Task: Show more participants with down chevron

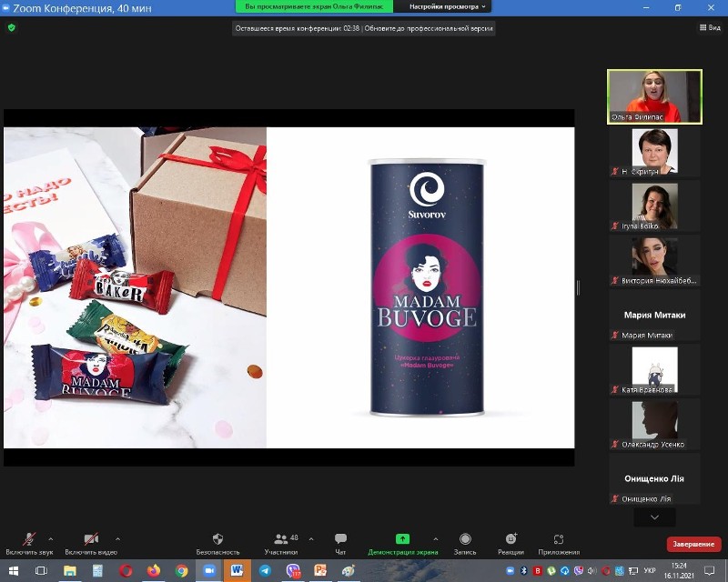Action: [654, 517]
